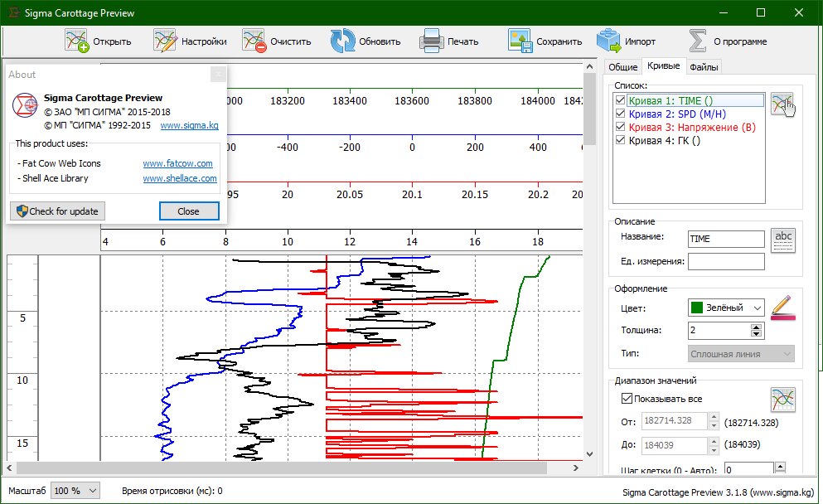Open the www.fatcow.com link

click(x=178, y=163)
